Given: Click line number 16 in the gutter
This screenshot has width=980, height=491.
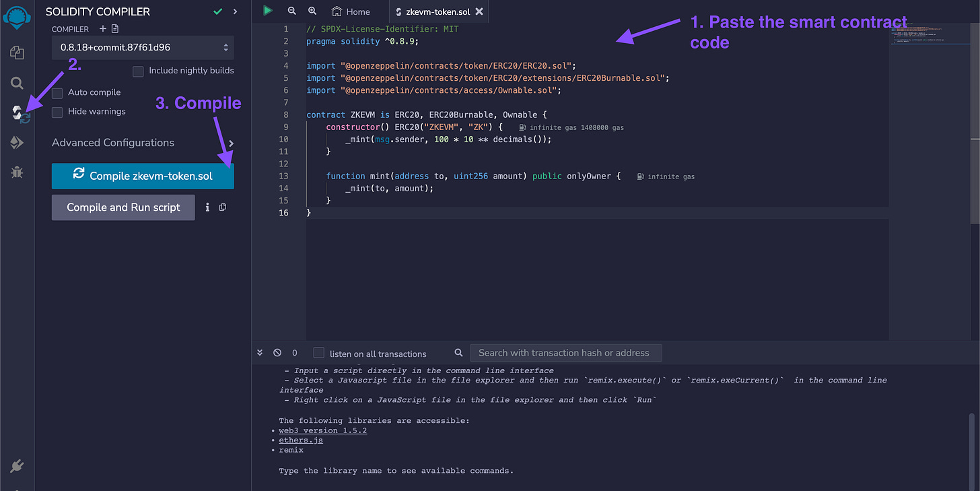Looking at the screenshot, I should coord(283,213).
